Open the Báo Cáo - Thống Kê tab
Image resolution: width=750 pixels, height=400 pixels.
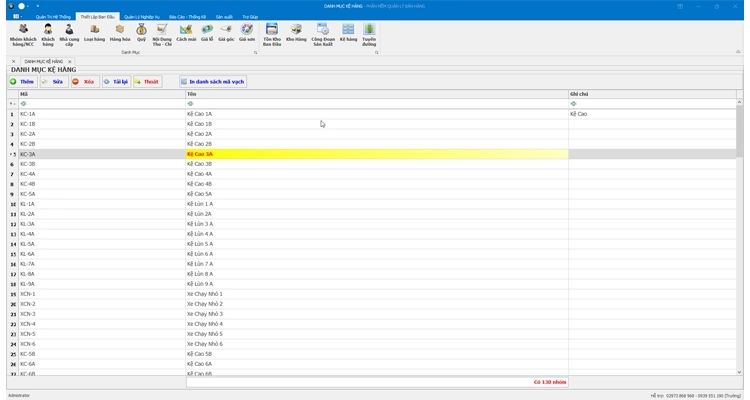click(187, 17)
